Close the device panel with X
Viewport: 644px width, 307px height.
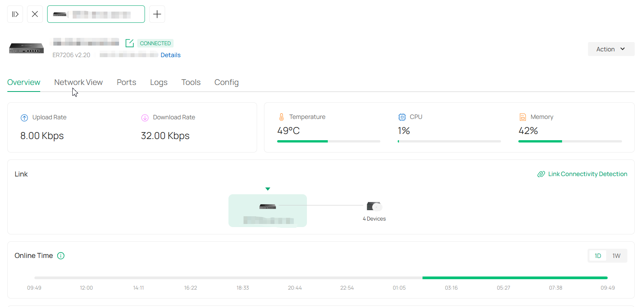coord(35,14)
